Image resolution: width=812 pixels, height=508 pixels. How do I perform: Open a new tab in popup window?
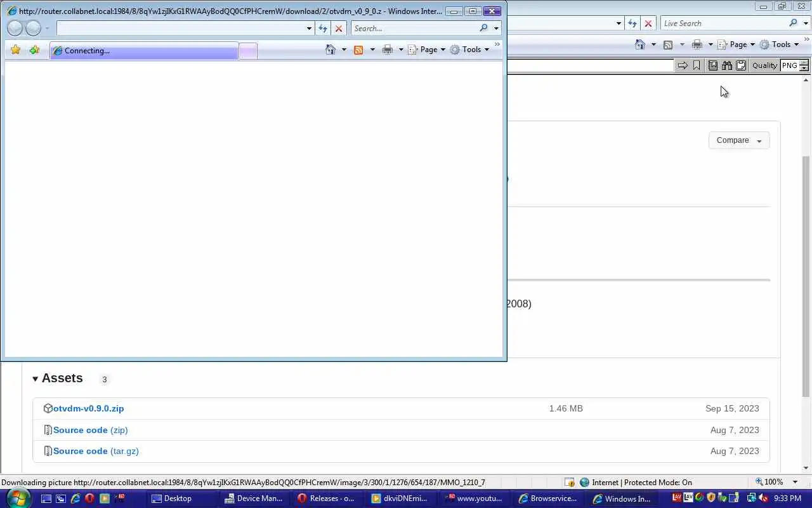click(x=248, y=51)
